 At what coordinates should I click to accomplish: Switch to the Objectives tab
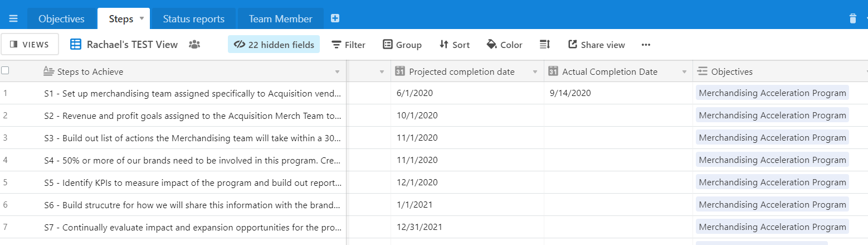[x=61, y=19]
